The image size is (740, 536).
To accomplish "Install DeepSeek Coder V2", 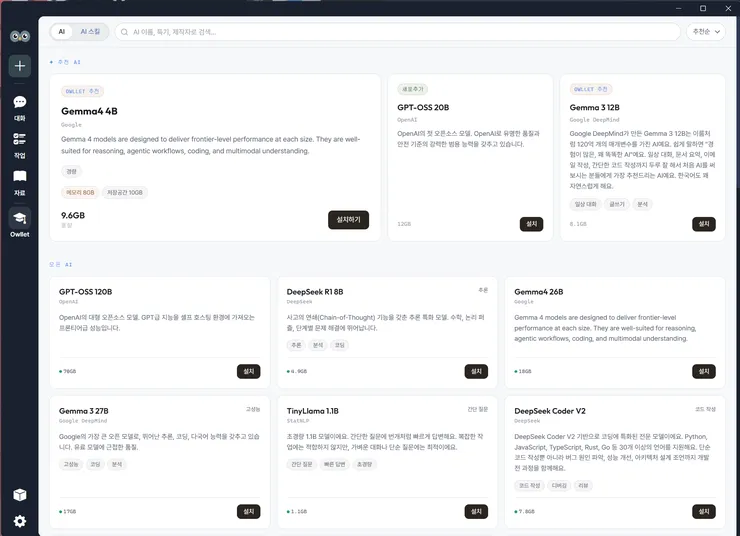I will [704, 511].
